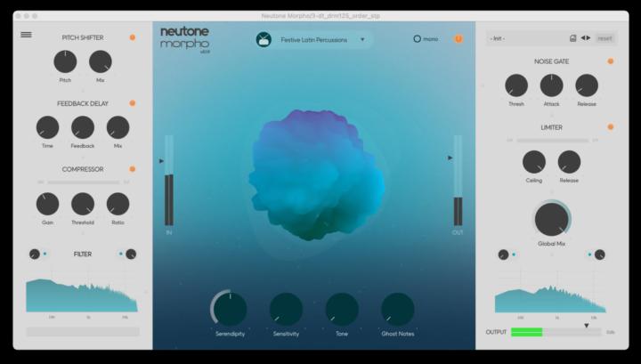Screen dimensions: 641x364
Task: Toggle the Compressor power dot
Action: pyautogui.click(x=133, y=169)
